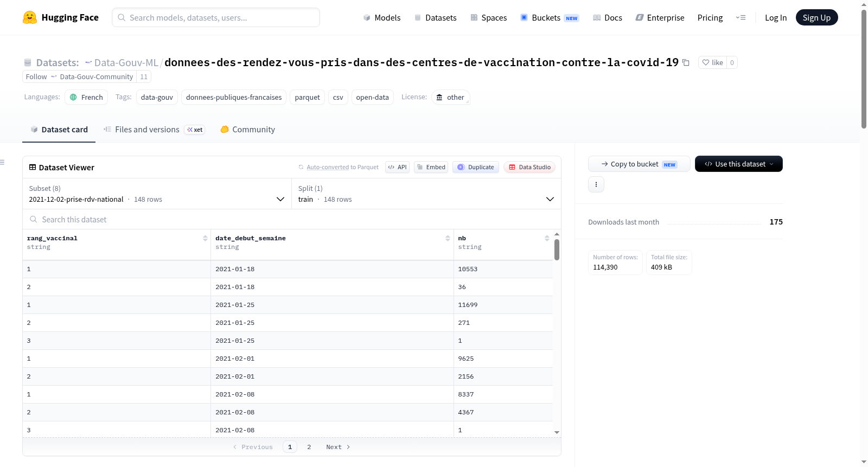
Task: Switch to the Community tab
Action: (247, 130)
